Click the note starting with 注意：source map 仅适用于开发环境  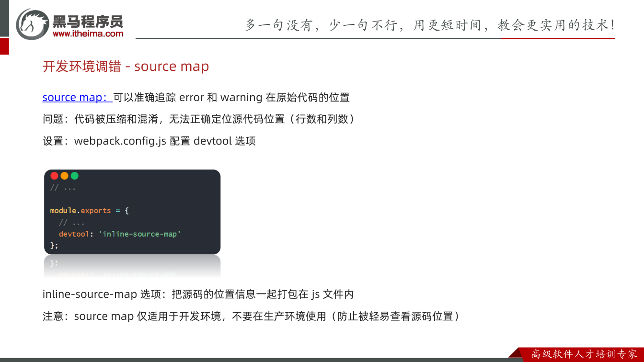[253, 316]
